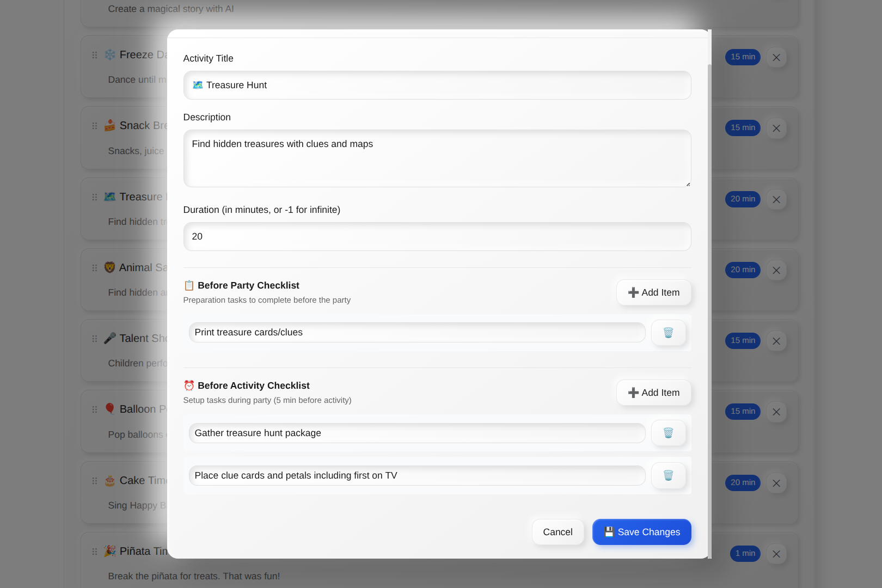882x588 pixels.
Task: Click the drag handle beside Snack Break
Action: pyautogui.click(x=95, y=126)
